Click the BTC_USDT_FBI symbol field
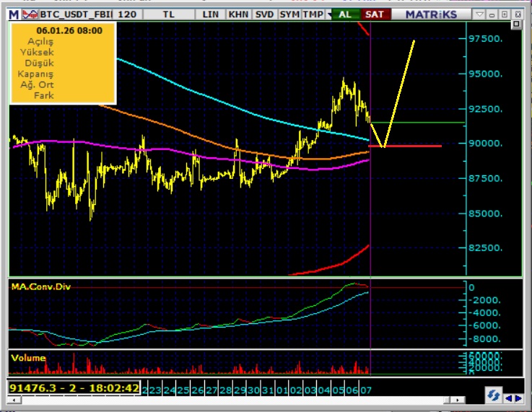The image size is (532, 412). click(76, 14)
